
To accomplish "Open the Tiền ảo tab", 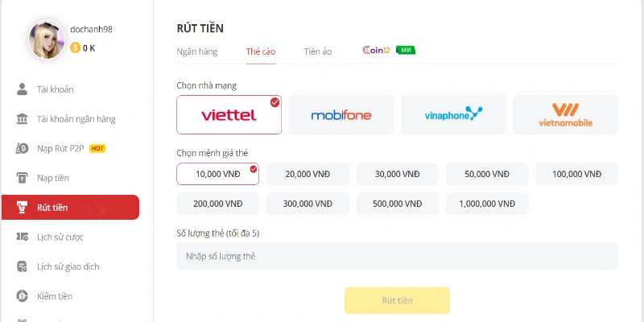I will 318,52.
